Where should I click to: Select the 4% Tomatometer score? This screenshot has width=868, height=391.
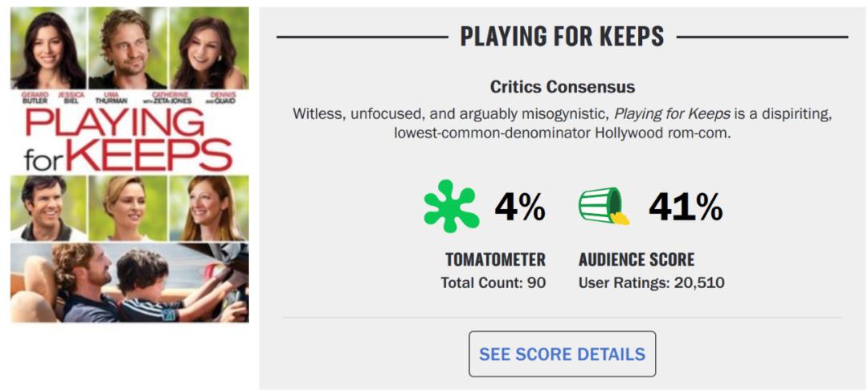pyautogui.click(x=520, y=208)
